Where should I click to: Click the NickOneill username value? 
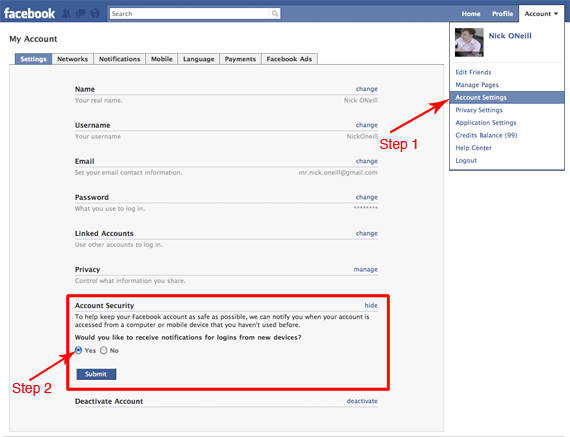(x=362, y=136)
